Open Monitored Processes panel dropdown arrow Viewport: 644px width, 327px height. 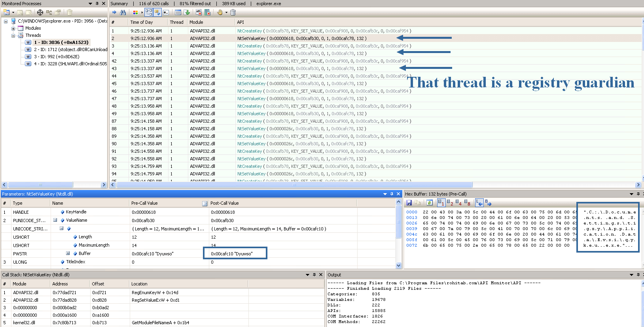pyautogui.click(x=90, y=4)
